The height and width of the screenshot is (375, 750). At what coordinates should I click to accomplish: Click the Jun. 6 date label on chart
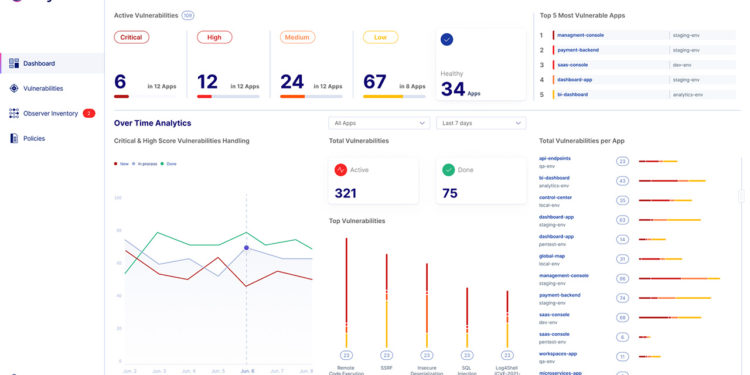pos(246,371)
